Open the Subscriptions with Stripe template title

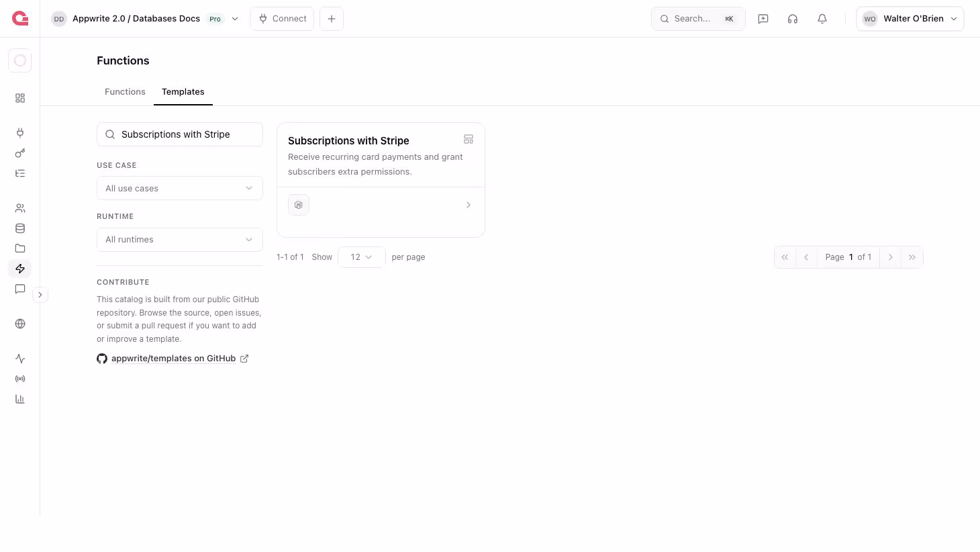pos(348,140)
